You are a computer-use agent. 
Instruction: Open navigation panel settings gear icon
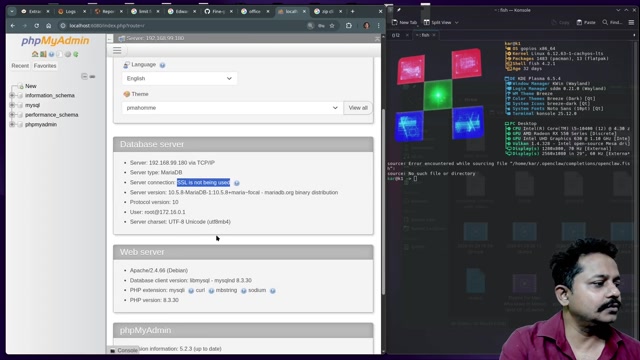click(x=68, y=54)
